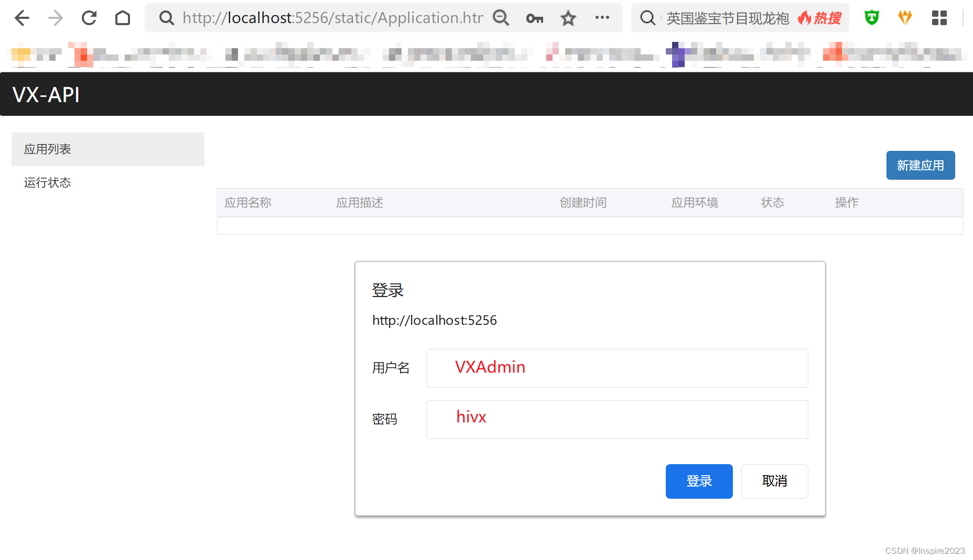This screenshot has height=560, width=973.
Task: Open 运行状态 in the sidebar
Action: click(x=108, y=183)
